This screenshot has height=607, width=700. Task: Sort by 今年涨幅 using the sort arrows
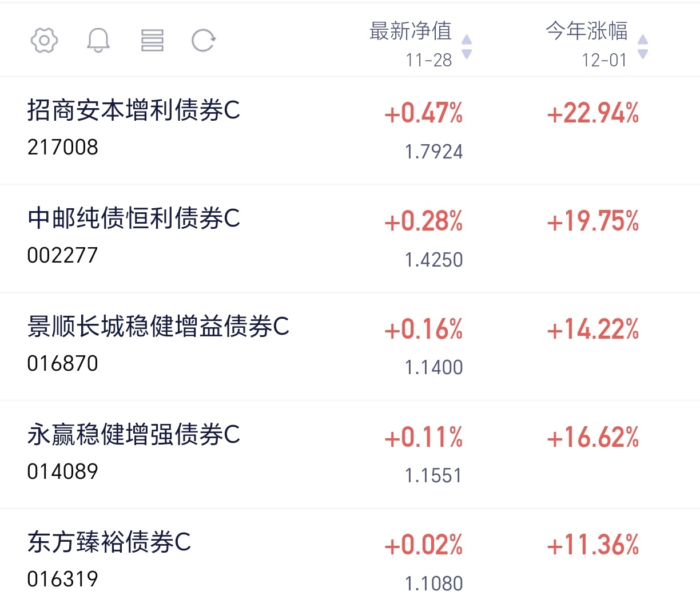643,46
